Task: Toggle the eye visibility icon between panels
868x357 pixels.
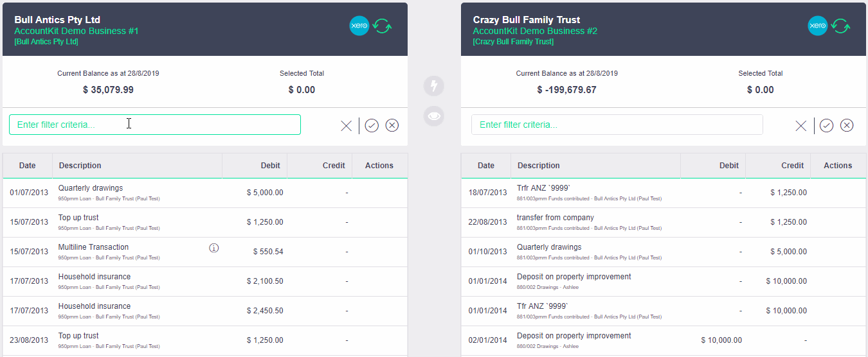Action: click(x=434, y=116)
